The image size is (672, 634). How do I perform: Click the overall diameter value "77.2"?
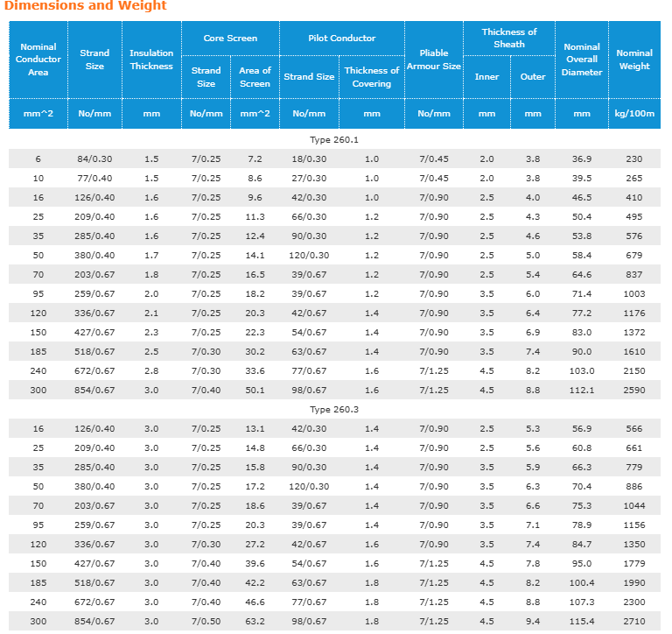pos(582,313)
